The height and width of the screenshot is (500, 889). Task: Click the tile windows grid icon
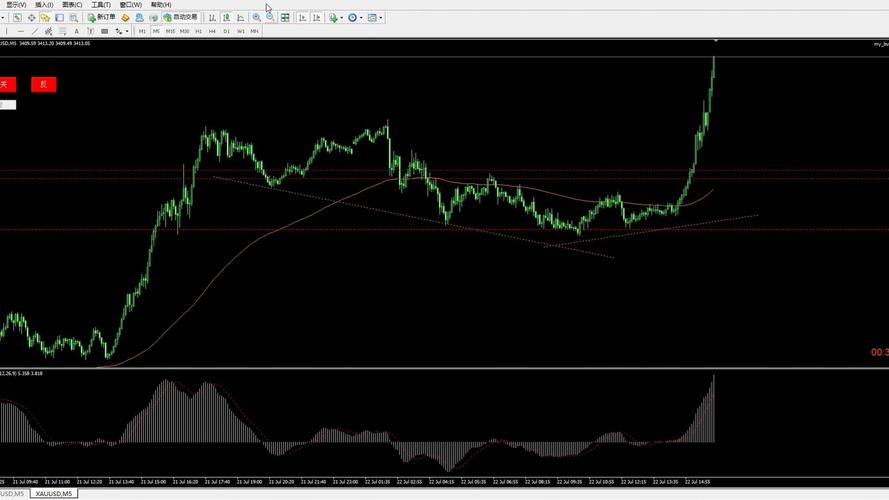286,17
